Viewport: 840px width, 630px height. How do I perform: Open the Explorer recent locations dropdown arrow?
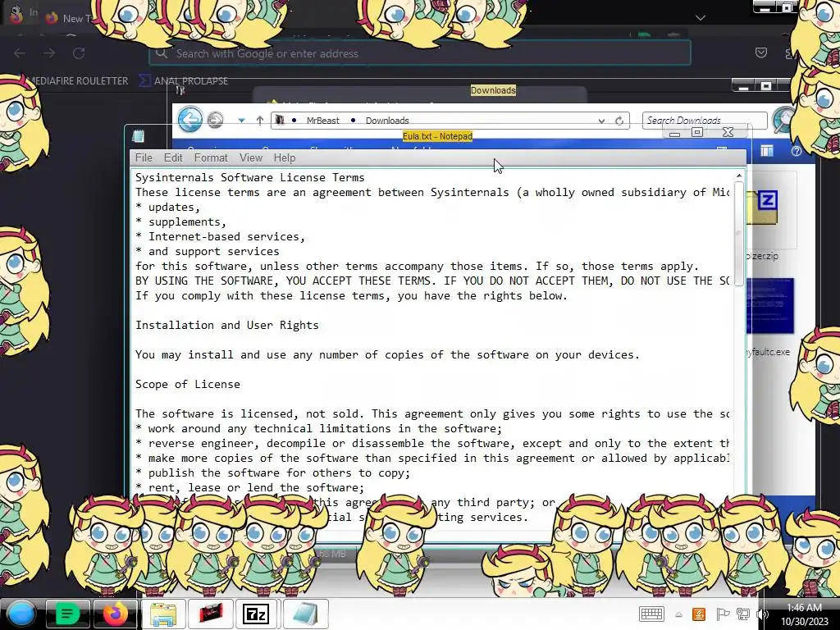tap(242, 121)
